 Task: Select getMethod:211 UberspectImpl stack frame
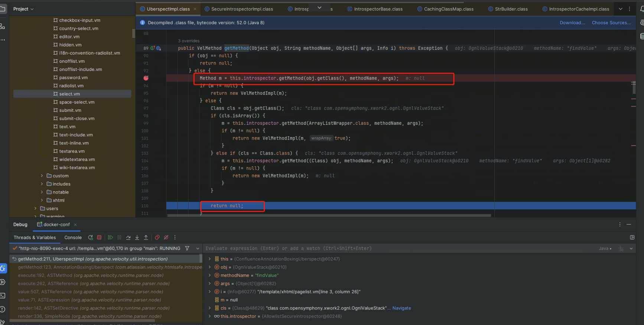(x=106, y=259)
